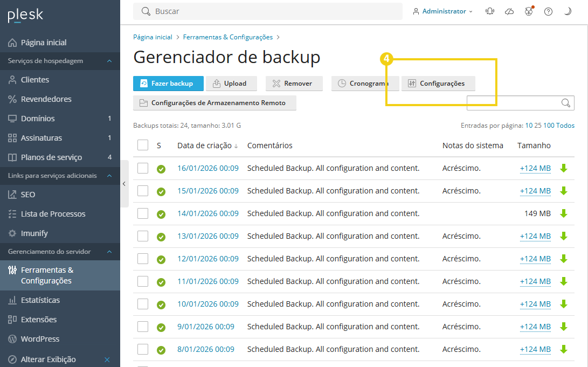
Task: Open the help icon in the header
Action: 548,11
